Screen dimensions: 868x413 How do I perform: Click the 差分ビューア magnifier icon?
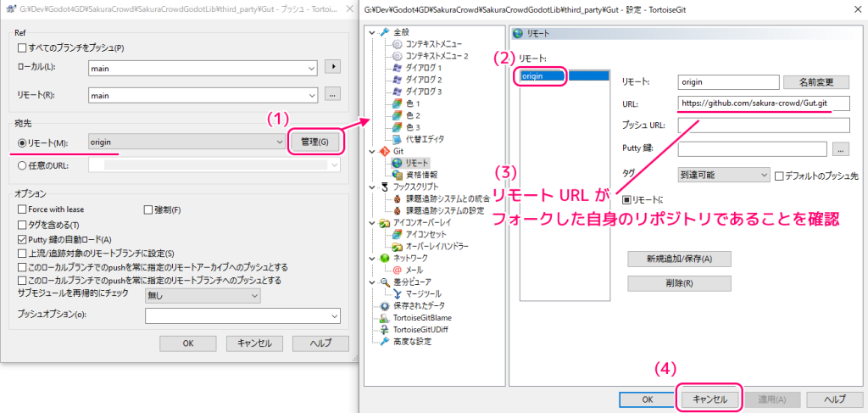tap(386, 282)
